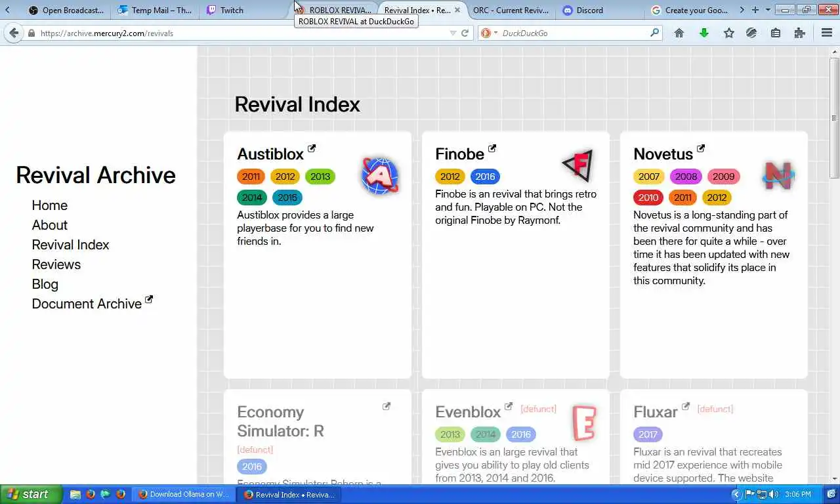Click Novetus 2010 red tag
This screenshot has width=840, height=504.
click(x=648, y=198)
